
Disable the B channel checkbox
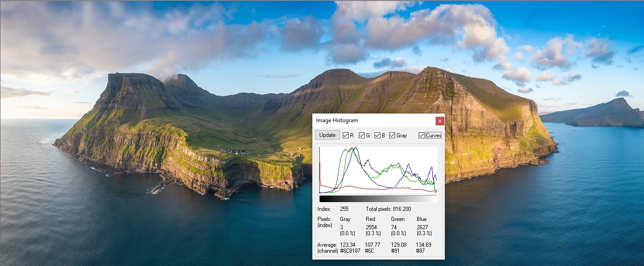(377, 135)
